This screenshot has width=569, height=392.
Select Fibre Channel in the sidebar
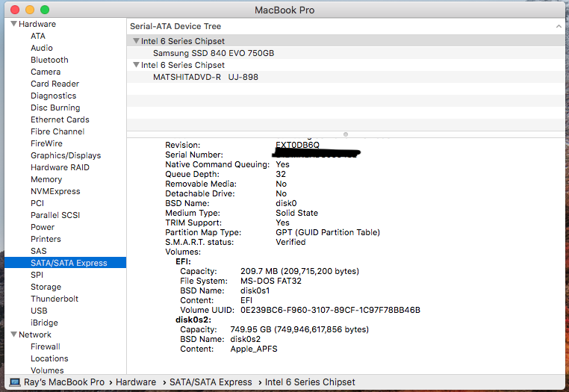coord(57,131)
